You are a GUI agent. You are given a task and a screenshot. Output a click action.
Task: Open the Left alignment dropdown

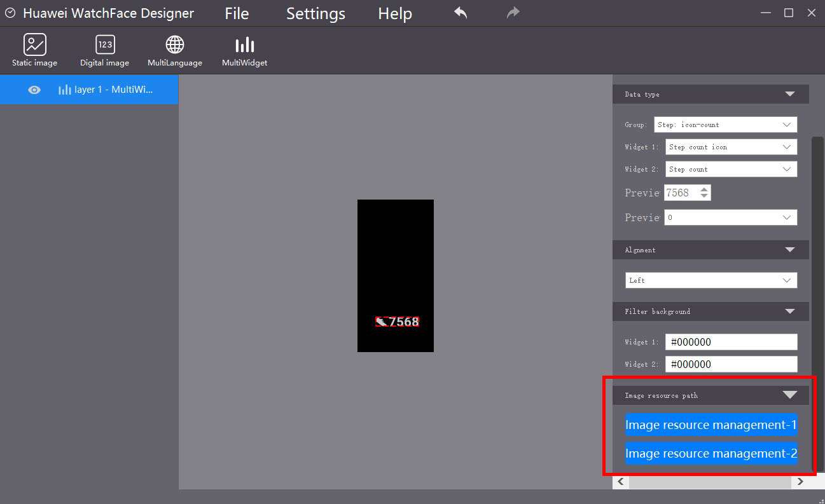[711, 280]
